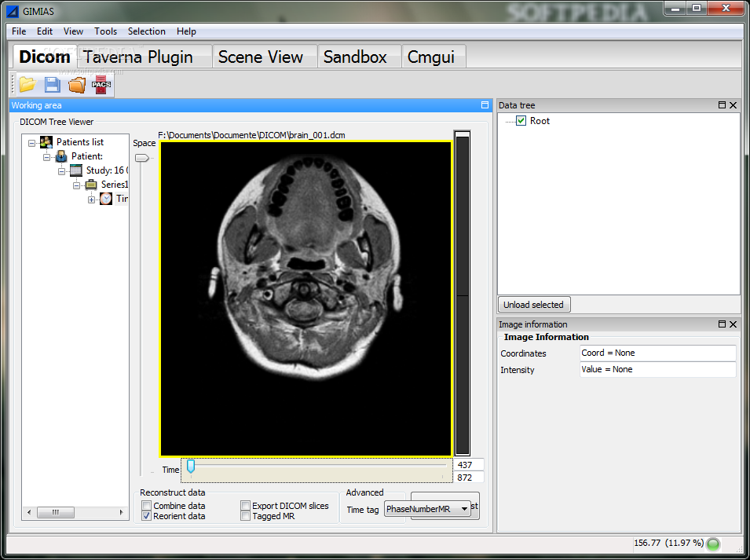Open the PACS connection tool
750x560 pixels.
101,85
